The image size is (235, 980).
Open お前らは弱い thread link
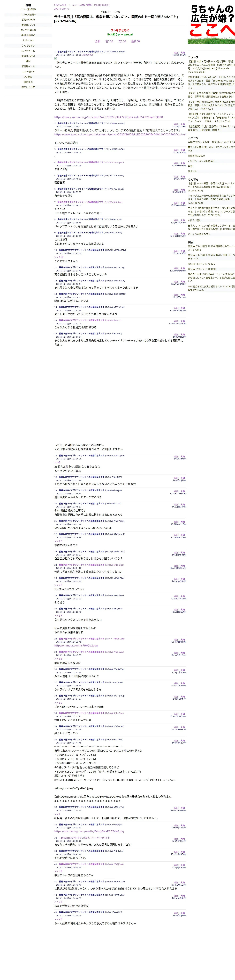(x=195, y=220)
